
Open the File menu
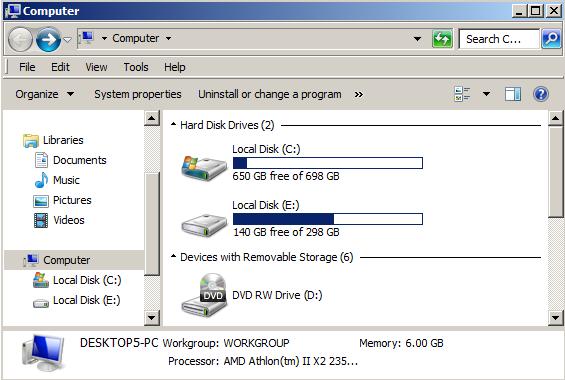click(27, 67)
